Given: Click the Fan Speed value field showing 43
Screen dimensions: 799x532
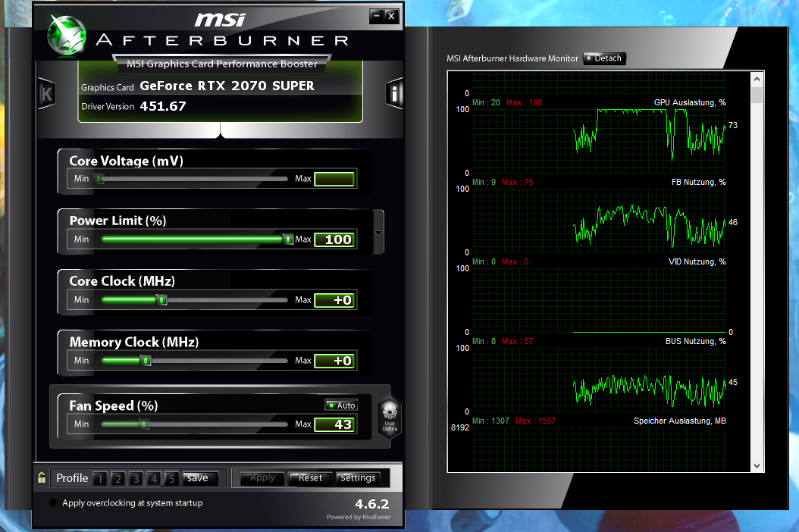Looking at the screenshot, I should click(x=334, y=424).
